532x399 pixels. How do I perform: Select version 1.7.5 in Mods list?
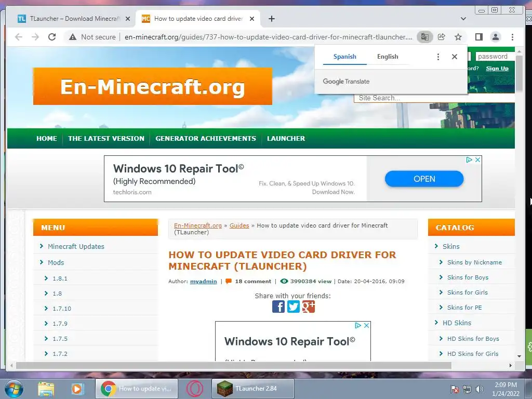pyautogui.click(x=60, y=339)
